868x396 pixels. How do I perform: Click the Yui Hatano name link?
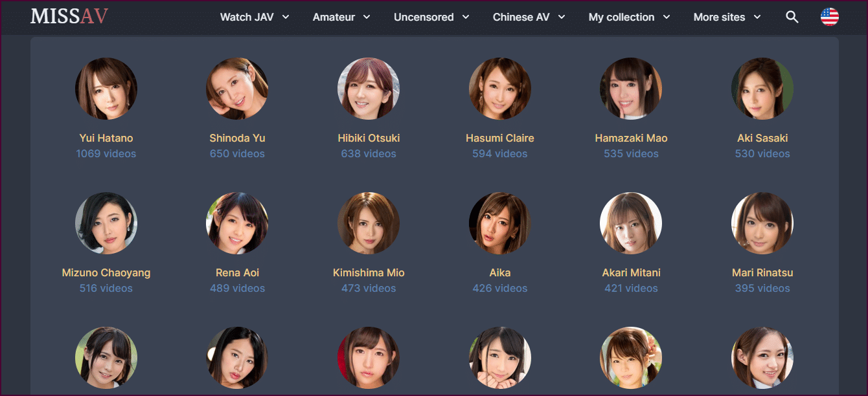(x=106, y=138)
